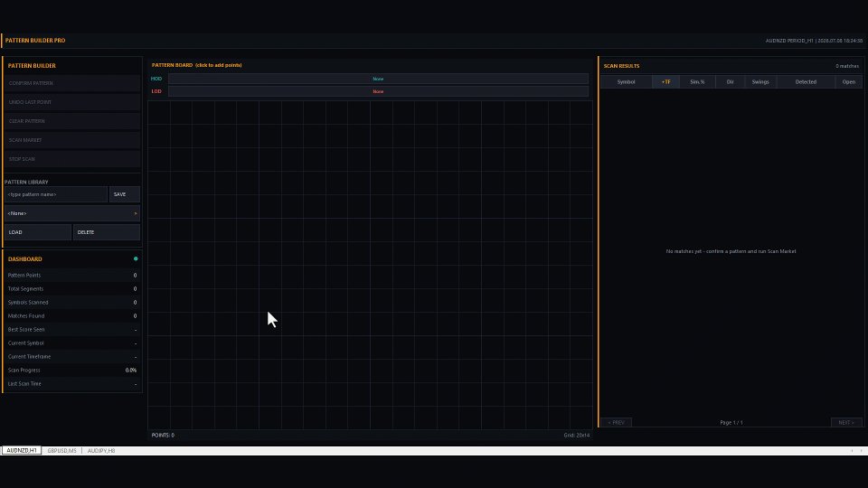Click the Open column header
This screenshot has width=868, height=488.
(x=849, y=82)
